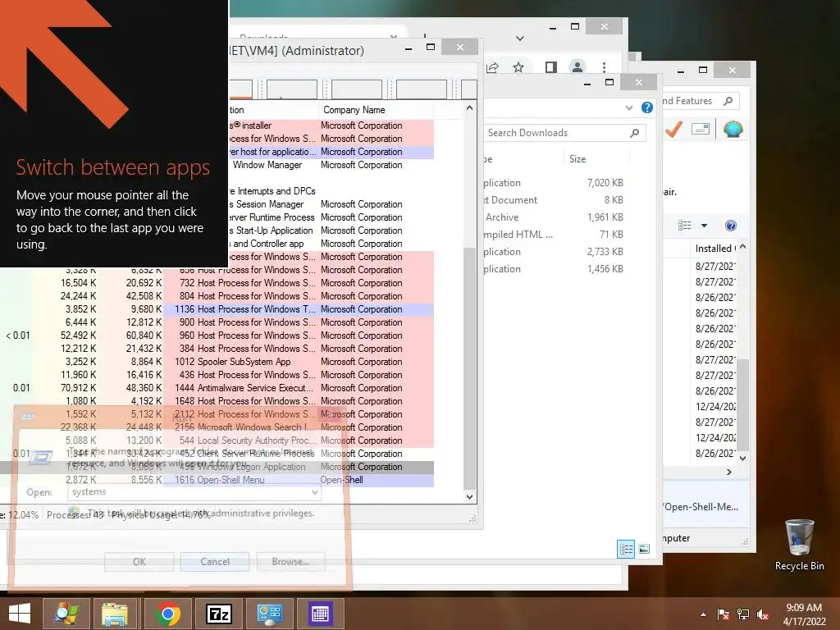
Task: Select the 1444 Antimalware Service Execut... row
Action: [217, 388]
